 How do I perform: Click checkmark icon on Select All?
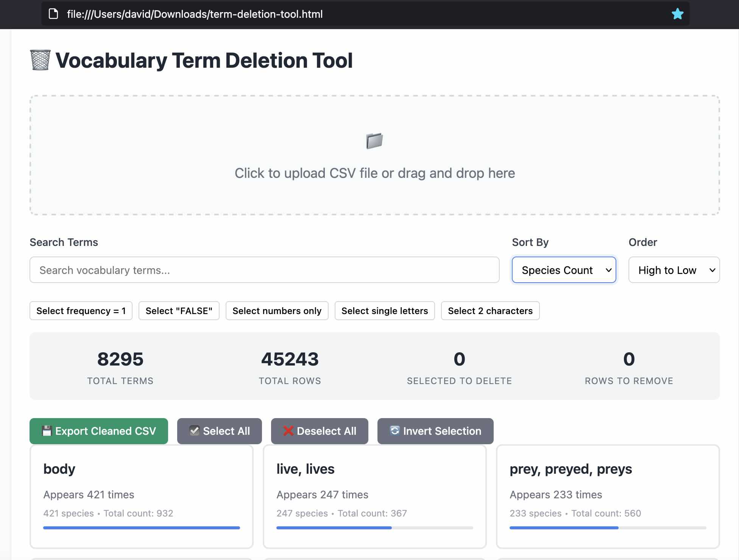pos(194,431)
